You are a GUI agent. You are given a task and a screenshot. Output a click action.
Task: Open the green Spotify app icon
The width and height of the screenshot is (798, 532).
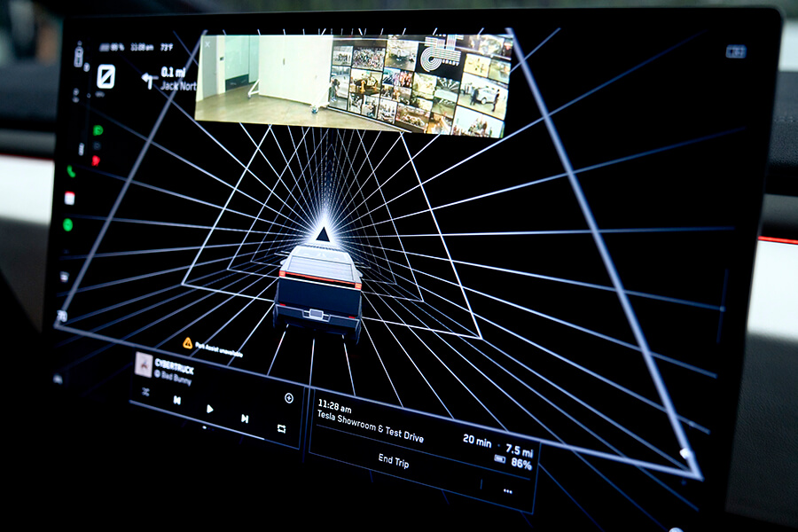pyautogui.click(x=67, y=224)
